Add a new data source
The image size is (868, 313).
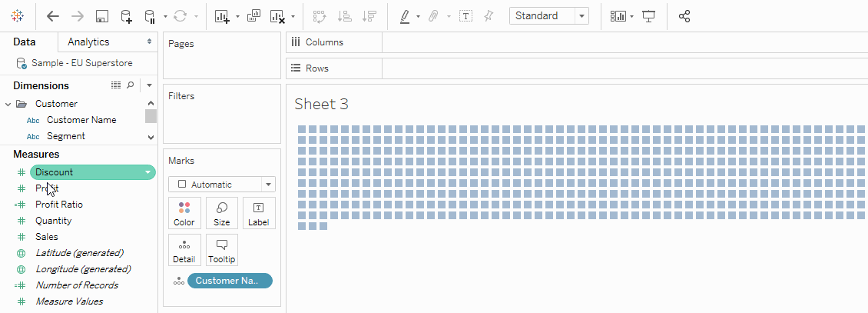[126, 16]
